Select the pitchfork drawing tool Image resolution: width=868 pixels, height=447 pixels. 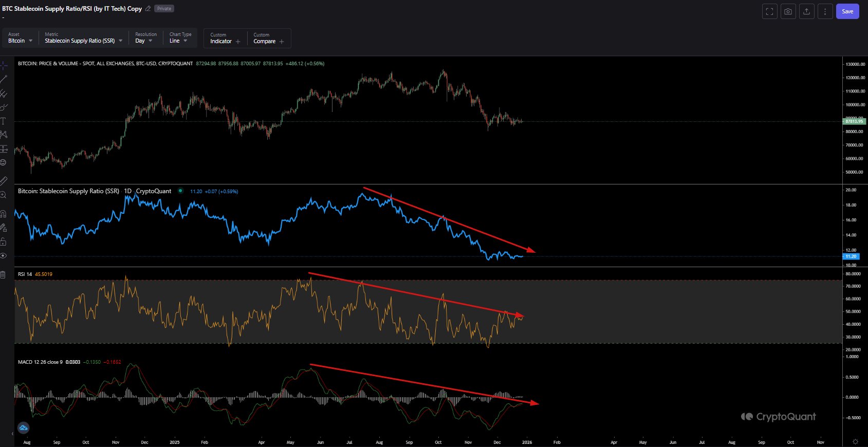pyautogui.click(x=4, y=93)
